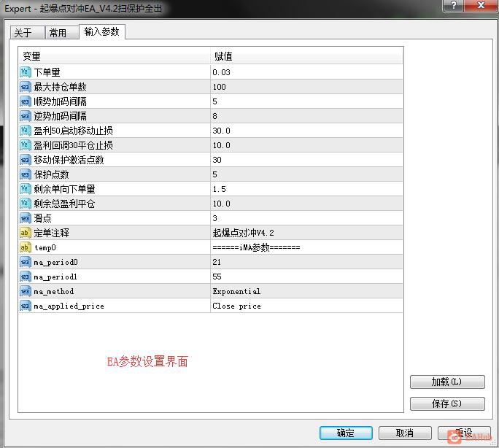Click the 变量 column header

(115, 56)
